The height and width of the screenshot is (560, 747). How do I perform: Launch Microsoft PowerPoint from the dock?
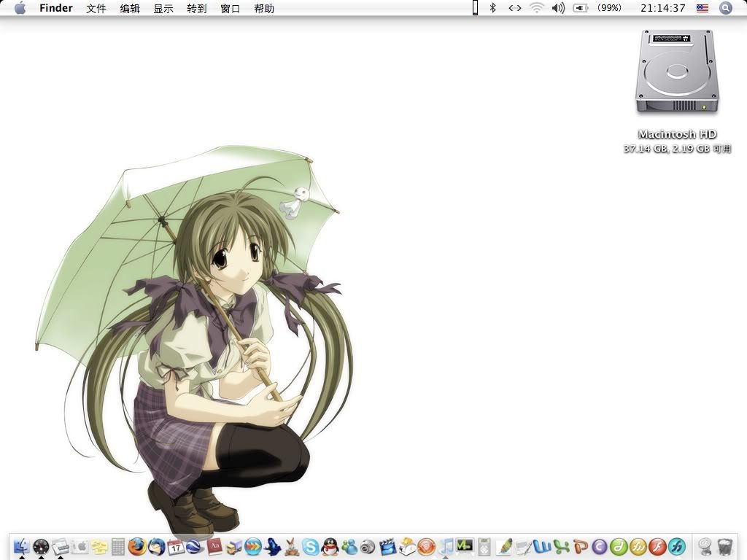[580, 546]
